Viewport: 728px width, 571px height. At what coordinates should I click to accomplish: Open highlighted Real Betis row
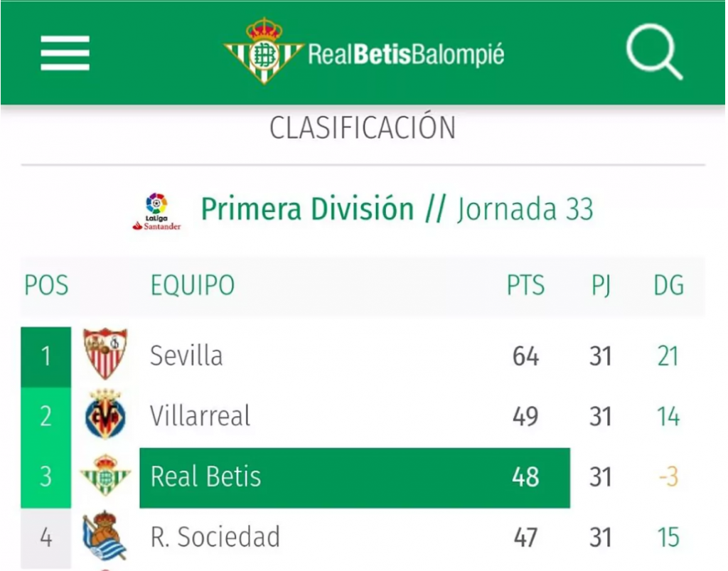point(355,478)
